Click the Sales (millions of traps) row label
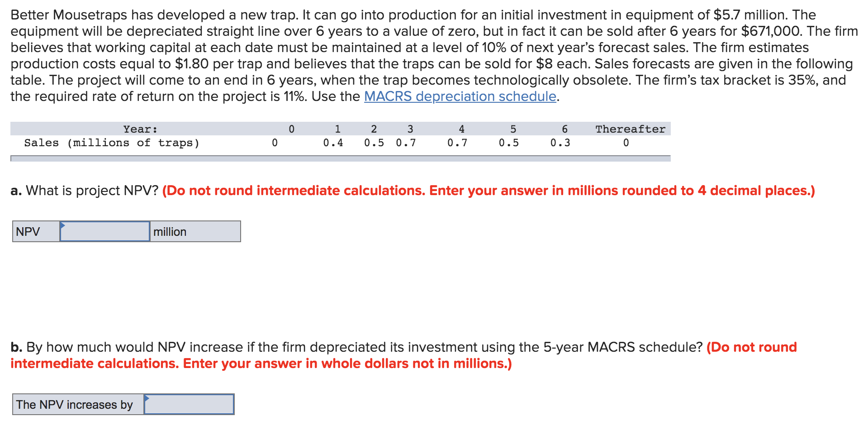Viewport: 868px width, 440px height. (x=111, y=143)
